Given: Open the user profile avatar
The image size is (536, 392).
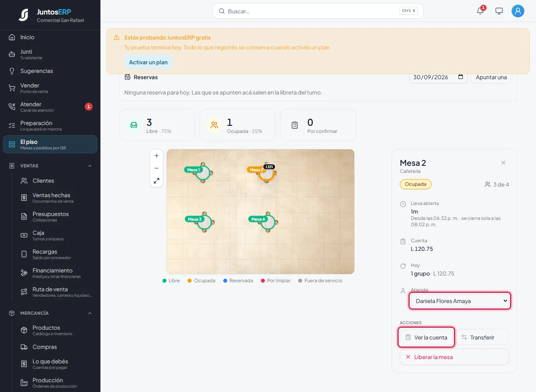Looking at the screenshot, I should click(x=518, y=11).
